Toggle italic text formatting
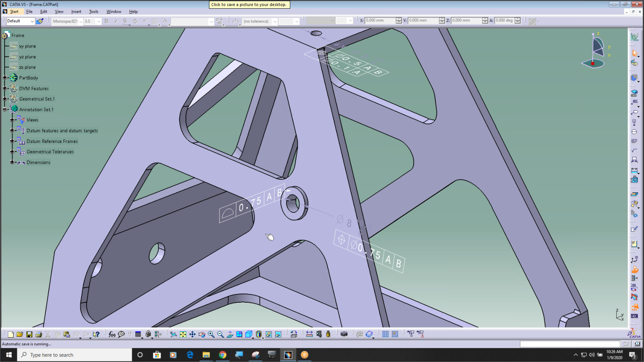The height and width of the screenshot is (362, 644). pyautogui.click(x=116, y=21)
